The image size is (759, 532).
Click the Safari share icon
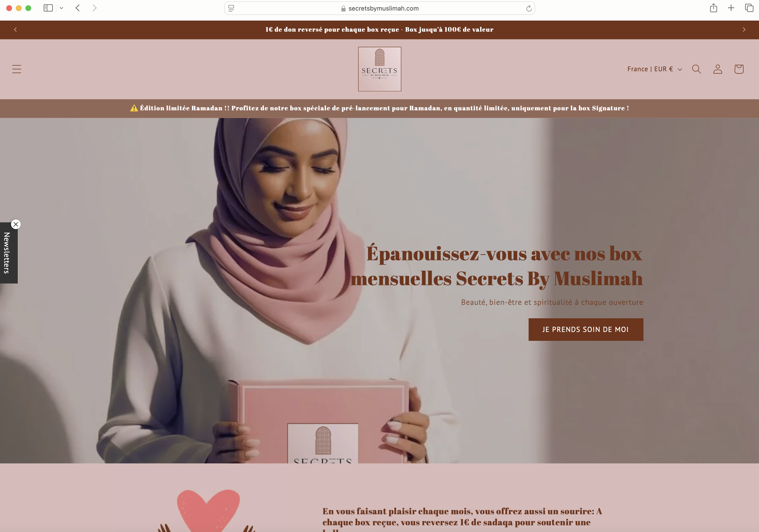(x=713, y=8)
